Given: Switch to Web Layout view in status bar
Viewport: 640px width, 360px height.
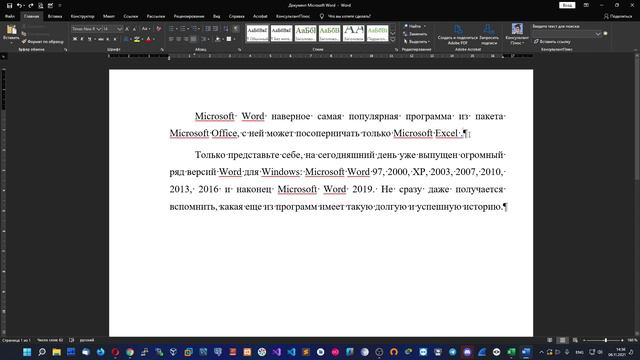Looking at the screenshot, I should click(x=575, y=340).
